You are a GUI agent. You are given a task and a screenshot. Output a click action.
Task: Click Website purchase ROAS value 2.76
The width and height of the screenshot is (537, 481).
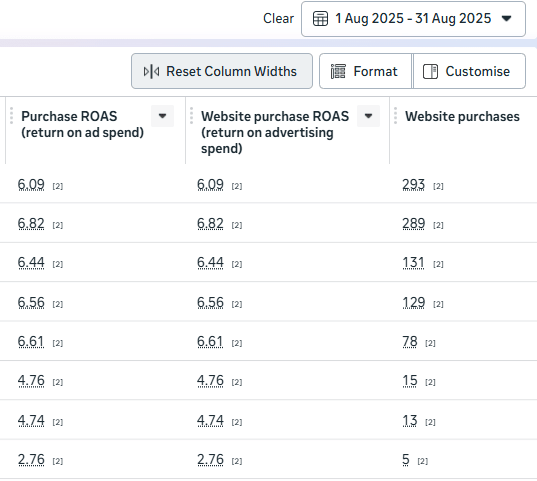(x=210, y=460)
